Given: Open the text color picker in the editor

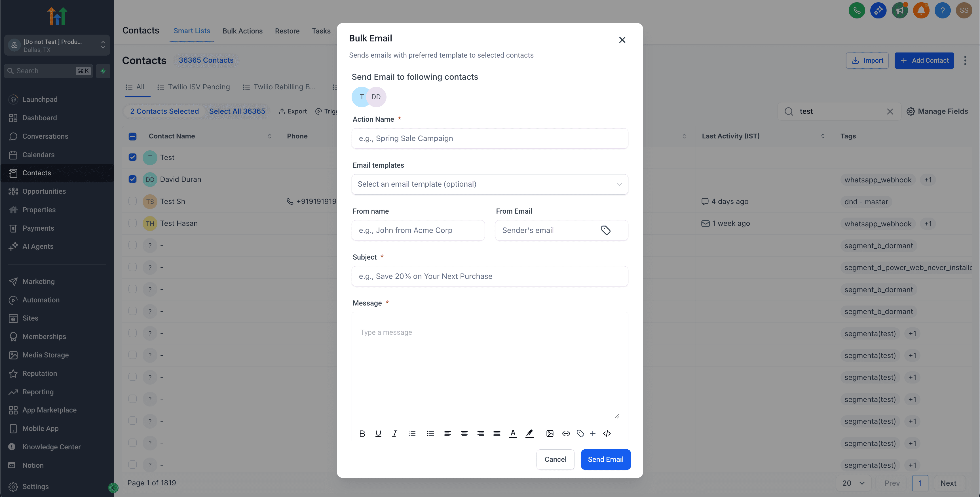Looking at the screenshot, I should [513, 433].
